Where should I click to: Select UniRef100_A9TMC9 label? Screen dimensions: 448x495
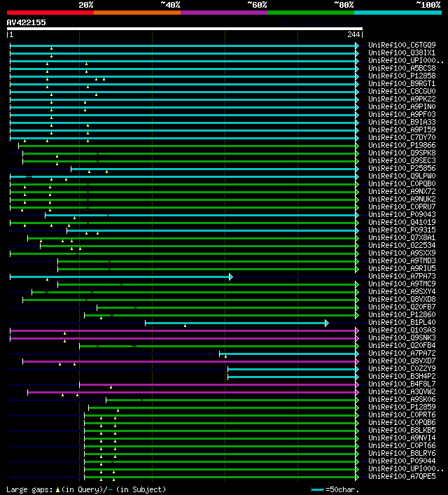click(x=402, y=284)
